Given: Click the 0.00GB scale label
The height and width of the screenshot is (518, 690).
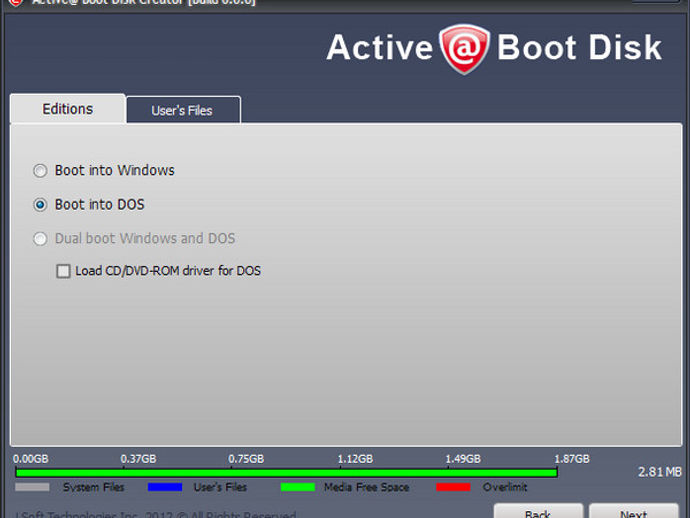Looking at the screenshot, I should point(30,459).
